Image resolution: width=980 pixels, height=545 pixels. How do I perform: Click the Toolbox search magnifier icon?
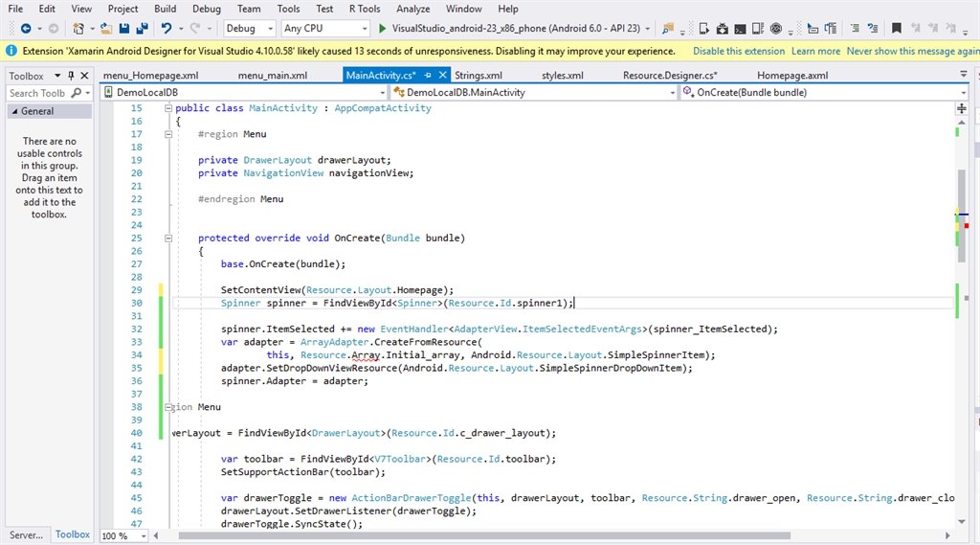pyautogui.click(x=77, y=93)
